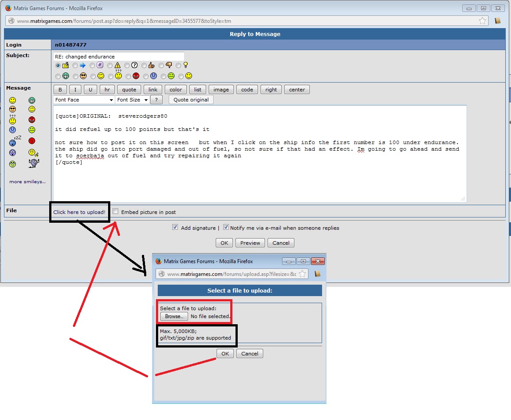Apply bold with the B button

60,90
